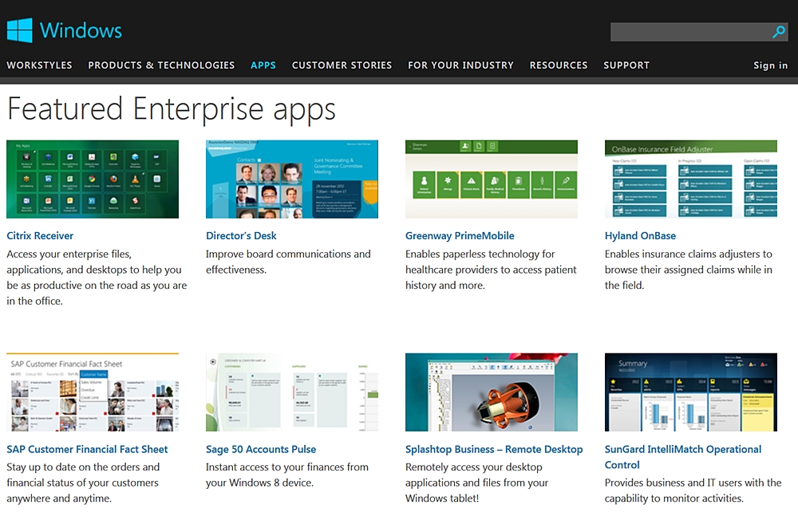Click the Windows logo icon
798x532 pixels.
click(x=20, y=30)
